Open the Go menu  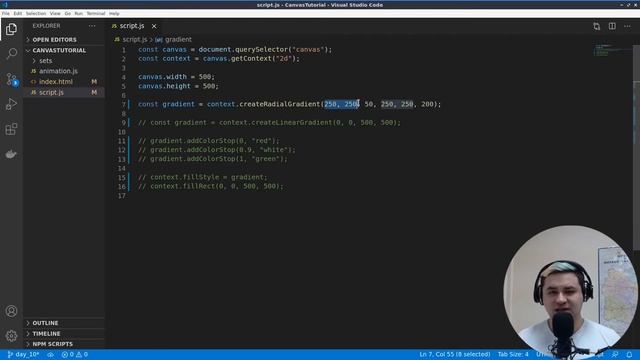click(x=68, y=13)
